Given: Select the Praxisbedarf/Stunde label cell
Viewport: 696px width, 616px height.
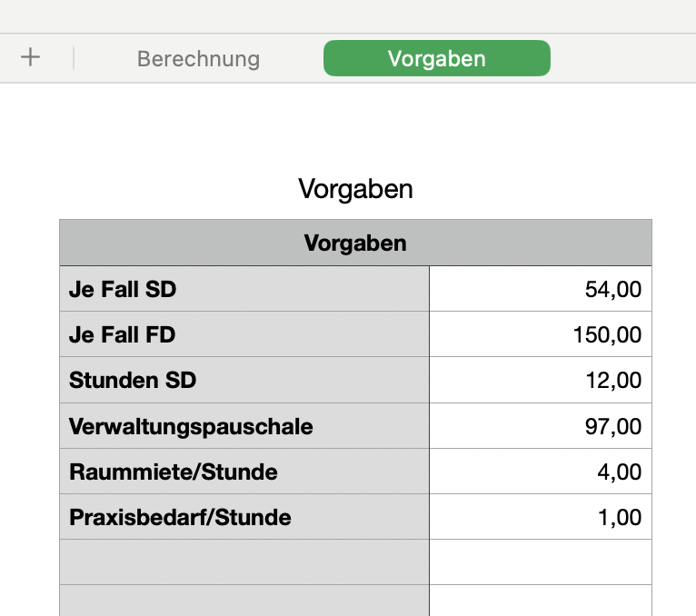Looking at the screenshot, I should [244, 517].
